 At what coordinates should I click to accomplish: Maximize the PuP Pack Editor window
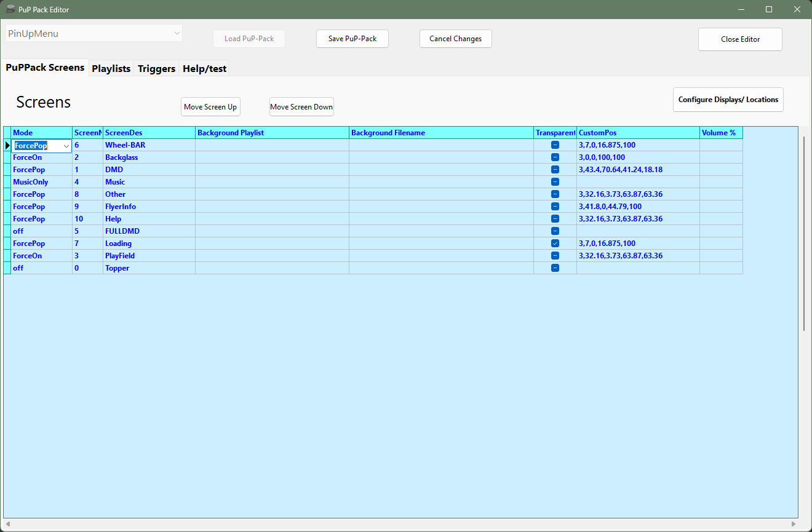(x=769, y=9)
